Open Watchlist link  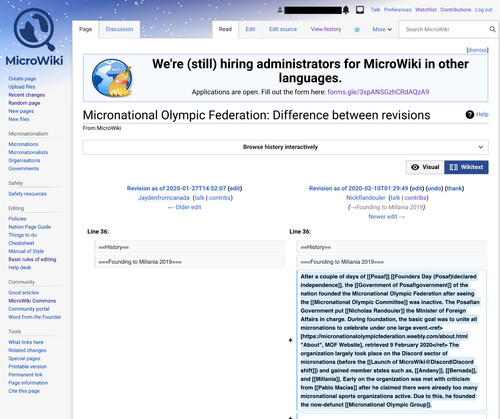[426, 10]
